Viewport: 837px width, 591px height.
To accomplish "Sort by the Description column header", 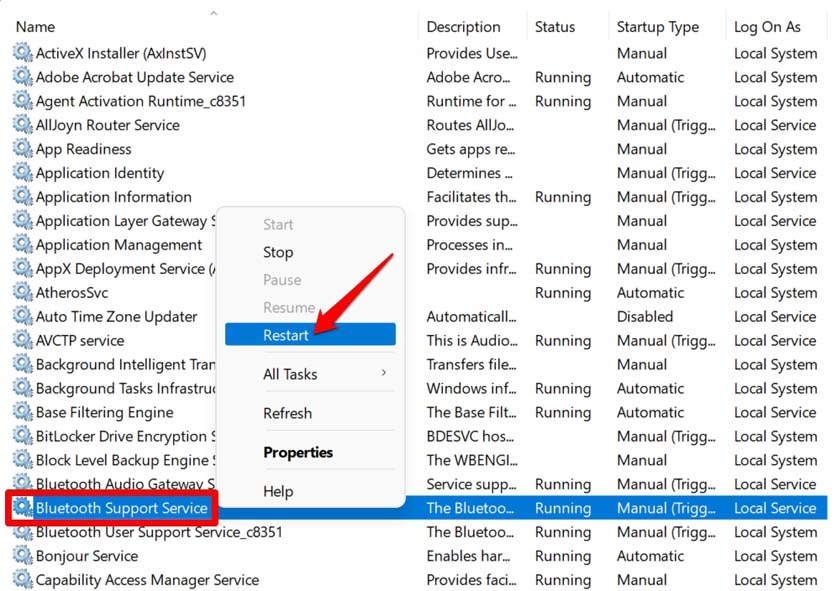I will pyautogui.click(x=463, y=27).
